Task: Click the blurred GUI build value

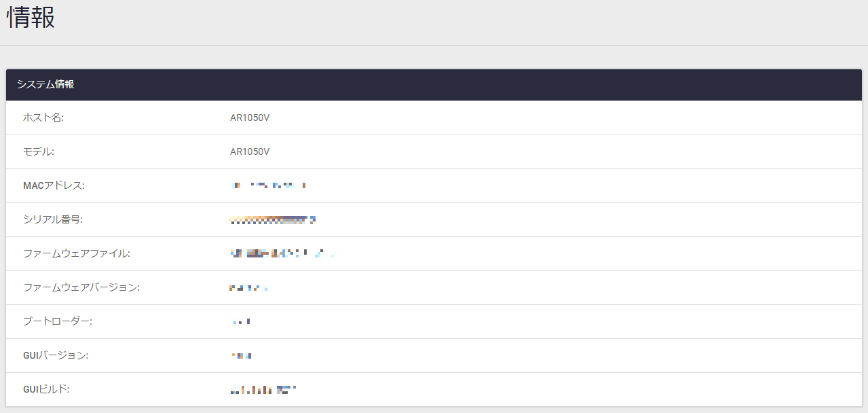Action: (x=263, y=389)
